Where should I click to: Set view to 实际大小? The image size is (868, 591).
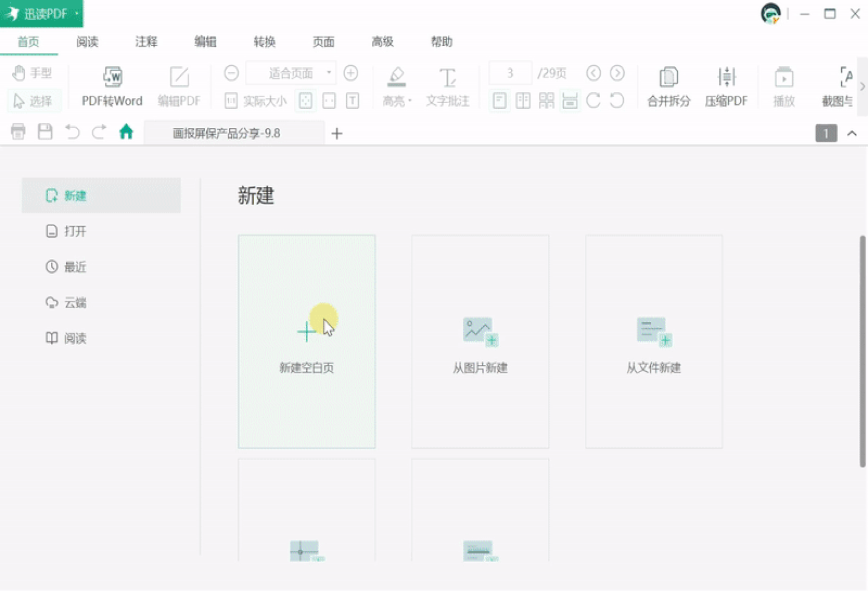pyautogui.click(x=255, y=101)
